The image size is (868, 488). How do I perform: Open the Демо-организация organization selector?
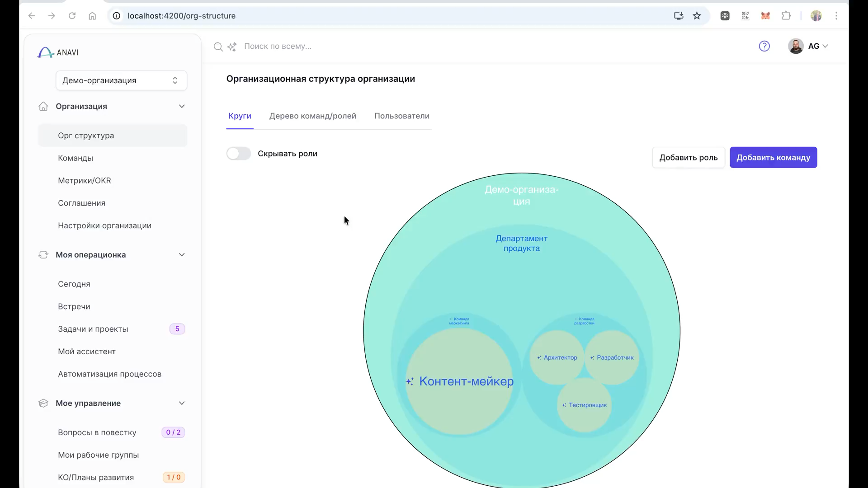click(121, 80)
